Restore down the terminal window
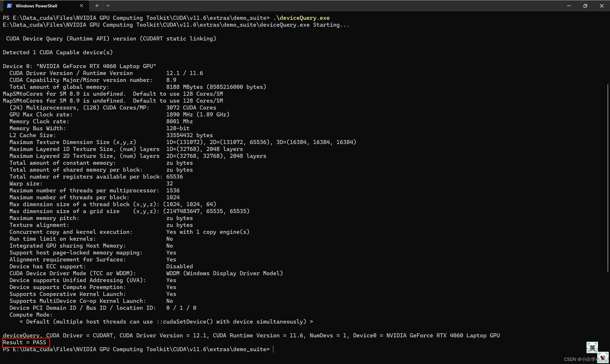Screen dimensions: 610x364 click(585, 6)
